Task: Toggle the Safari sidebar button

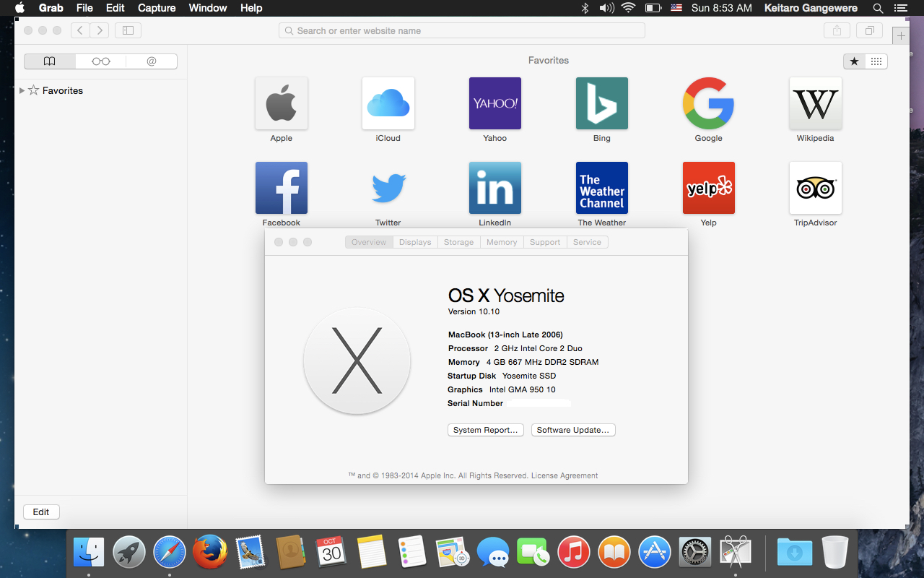Action: (x=128, y=30)
